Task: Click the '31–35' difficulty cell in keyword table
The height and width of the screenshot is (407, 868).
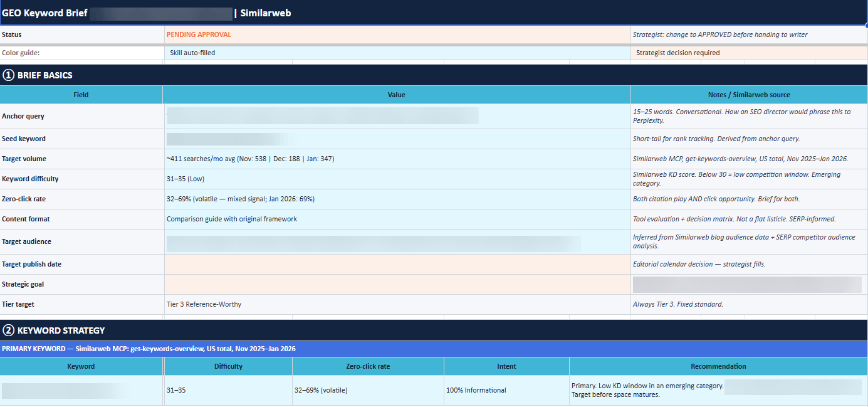Action: 228,390
